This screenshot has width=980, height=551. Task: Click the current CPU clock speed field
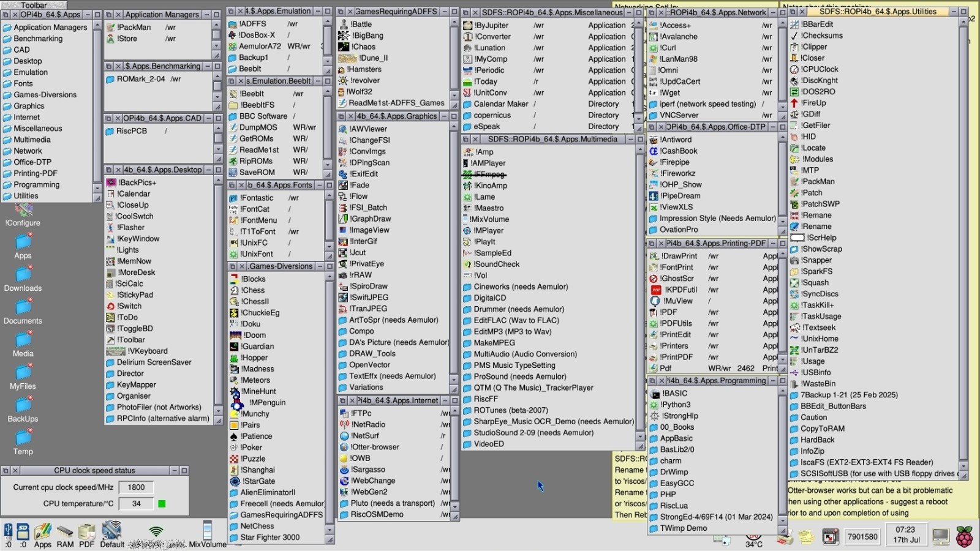tap(136, 487)
